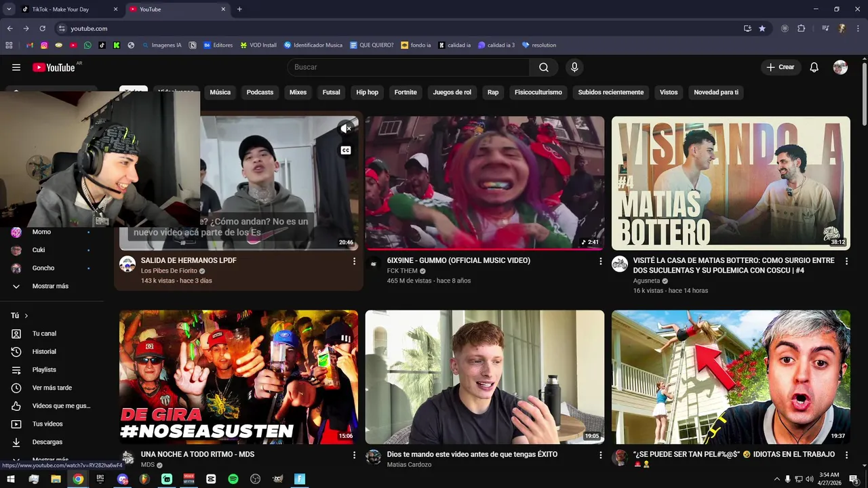Show hidden system tray icons

[776, 479]
